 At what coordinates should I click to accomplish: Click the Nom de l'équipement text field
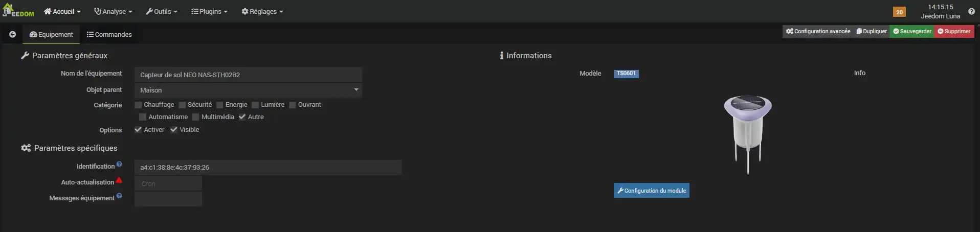248,75
